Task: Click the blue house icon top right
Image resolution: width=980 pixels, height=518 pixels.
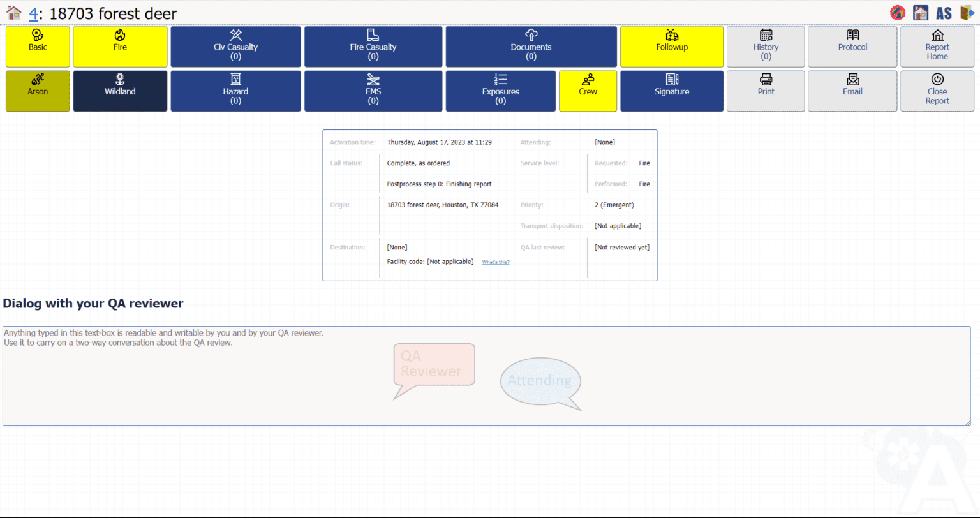Action: coord(919,12)
